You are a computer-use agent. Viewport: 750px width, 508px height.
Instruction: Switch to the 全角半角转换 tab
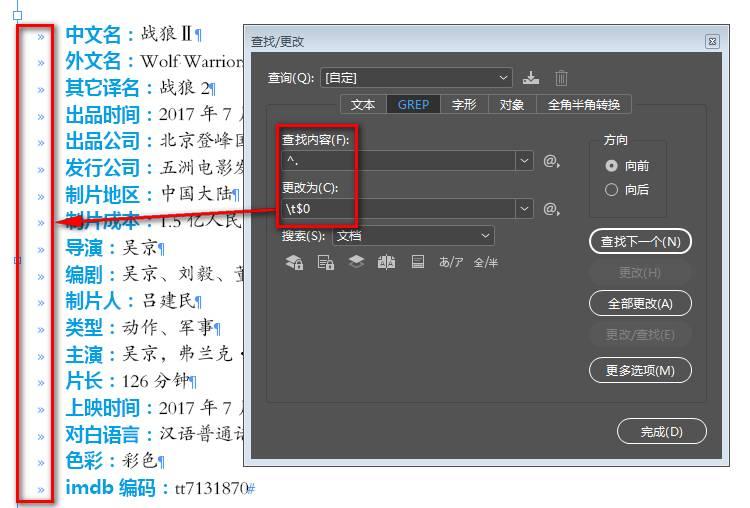584,104
